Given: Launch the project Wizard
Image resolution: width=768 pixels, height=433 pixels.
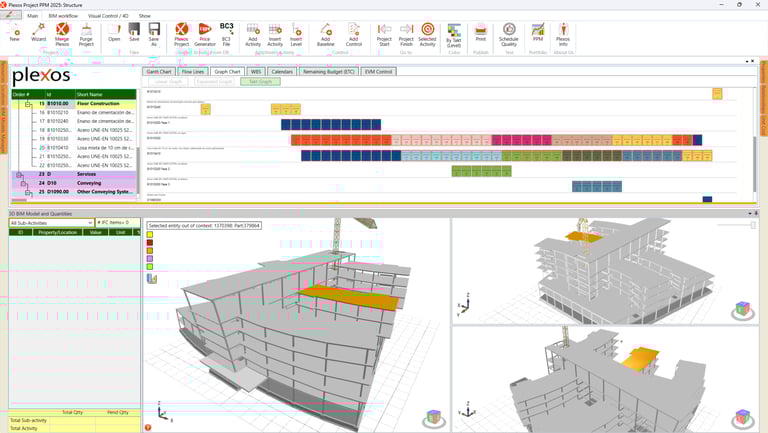Looking at the screenshot, I should (x=38, y=33).
